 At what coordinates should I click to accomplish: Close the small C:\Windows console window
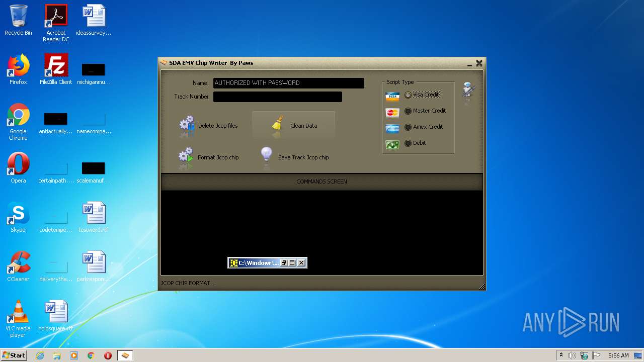point(301,263)
